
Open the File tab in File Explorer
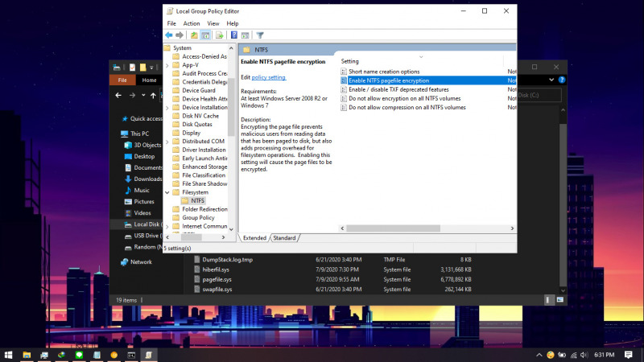tap(122, 80)
